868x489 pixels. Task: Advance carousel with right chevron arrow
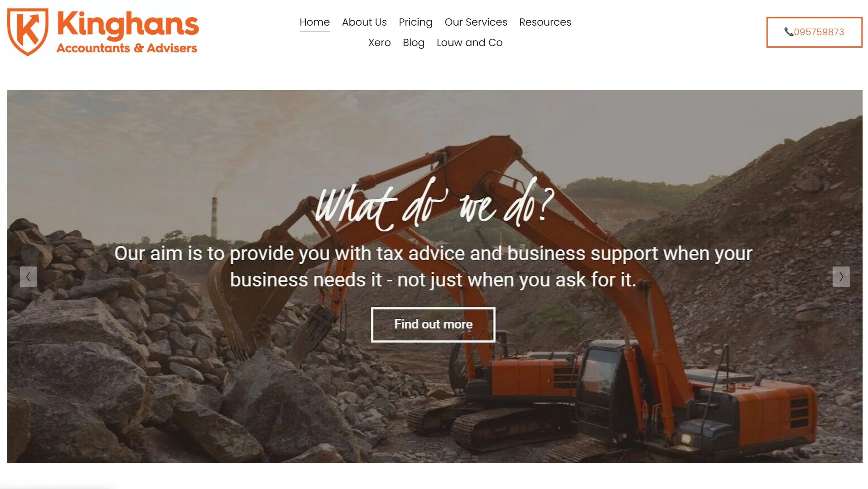(x=841, y=277)
